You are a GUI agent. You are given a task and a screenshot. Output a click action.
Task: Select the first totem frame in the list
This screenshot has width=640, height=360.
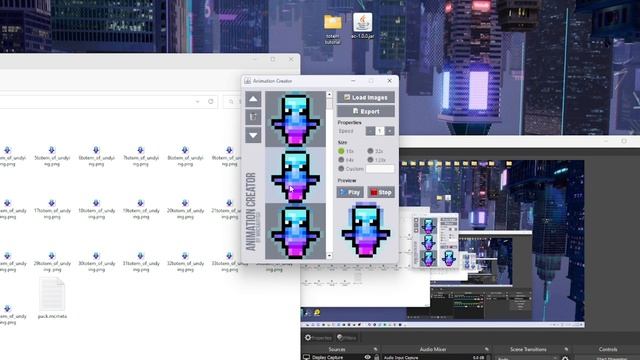[x=296, y=119]
